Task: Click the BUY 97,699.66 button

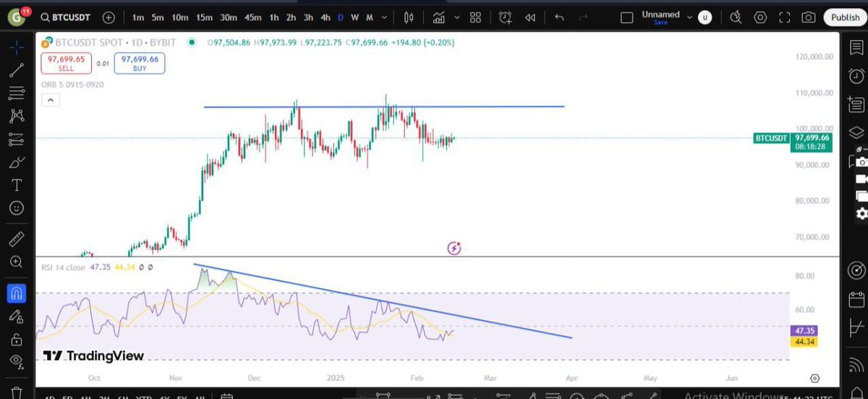Action: 140,63
